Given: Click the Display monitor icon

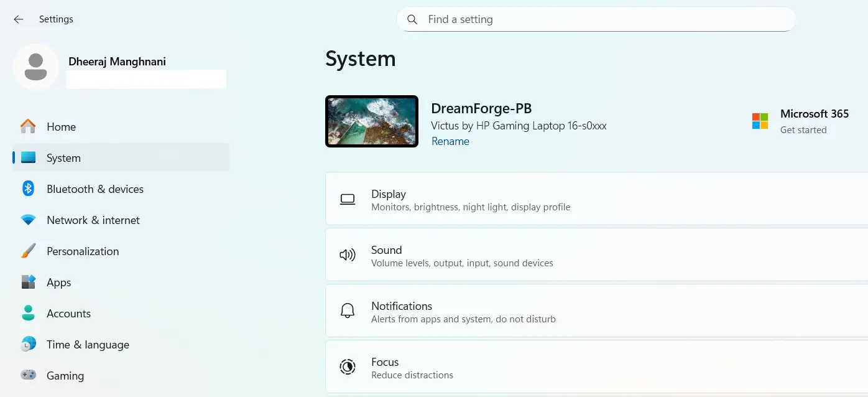Looking at the screenshot, I should 348,198.
